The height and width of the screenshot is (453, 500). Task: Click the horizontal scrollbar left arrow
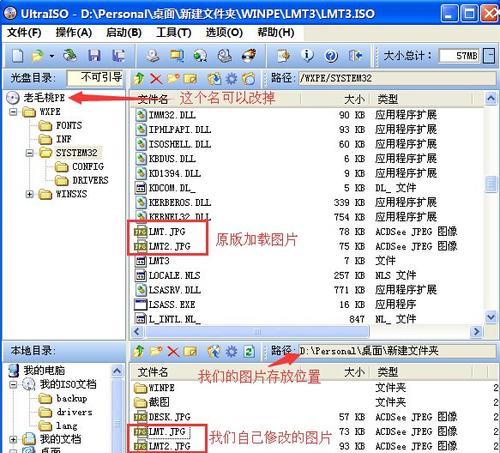[137, 332]
